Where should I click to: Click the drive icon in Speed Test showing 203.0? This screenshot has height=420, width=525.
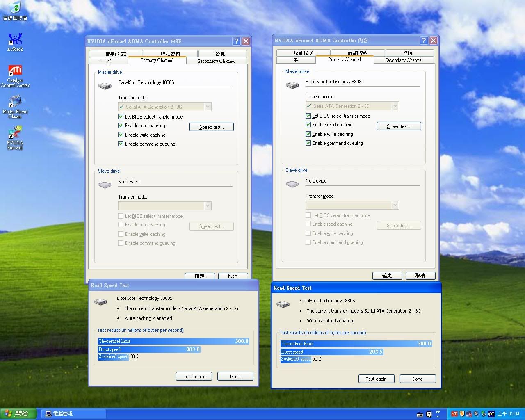tap(100, 302)
